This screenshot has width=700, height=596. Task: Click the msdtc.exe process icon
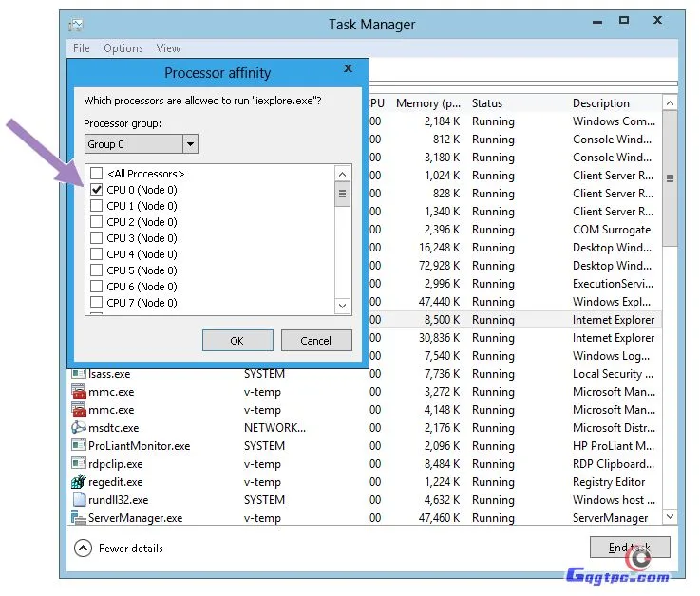pyautogui.click(x=79, y=428)
